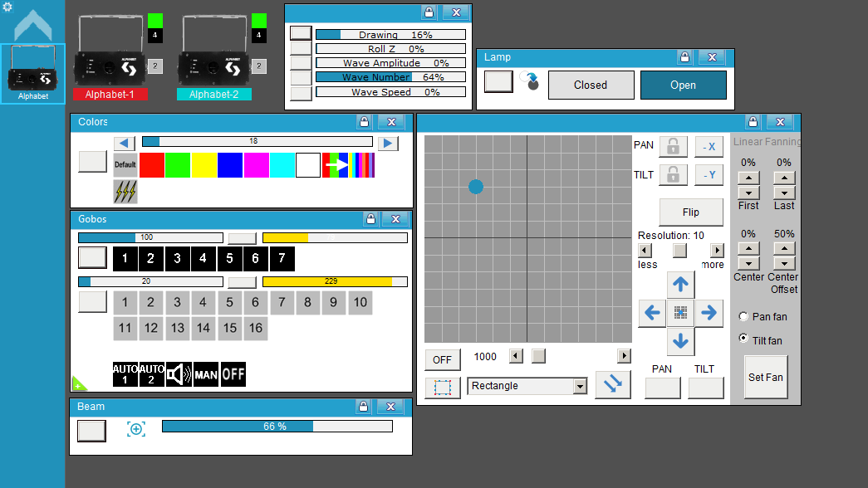Decrease Last fanning value
868x488 pixels.
click(784, 193)
